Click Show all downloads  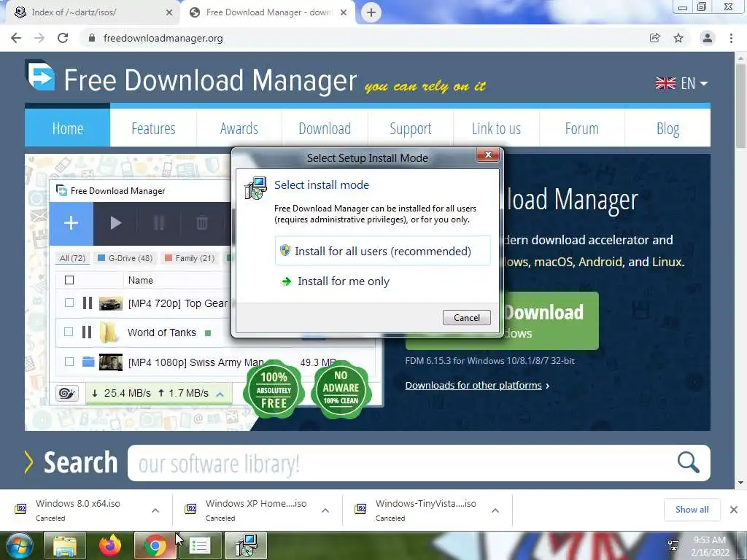tap(692, 510)
